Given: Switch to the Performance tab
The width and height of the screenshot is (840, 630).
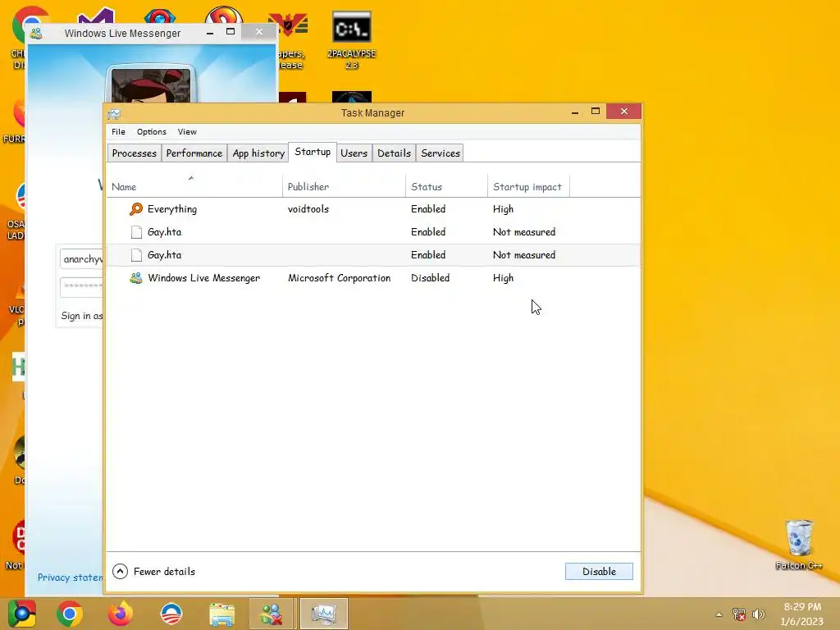Looking at the screenshot, I should [x=194, y=153].
